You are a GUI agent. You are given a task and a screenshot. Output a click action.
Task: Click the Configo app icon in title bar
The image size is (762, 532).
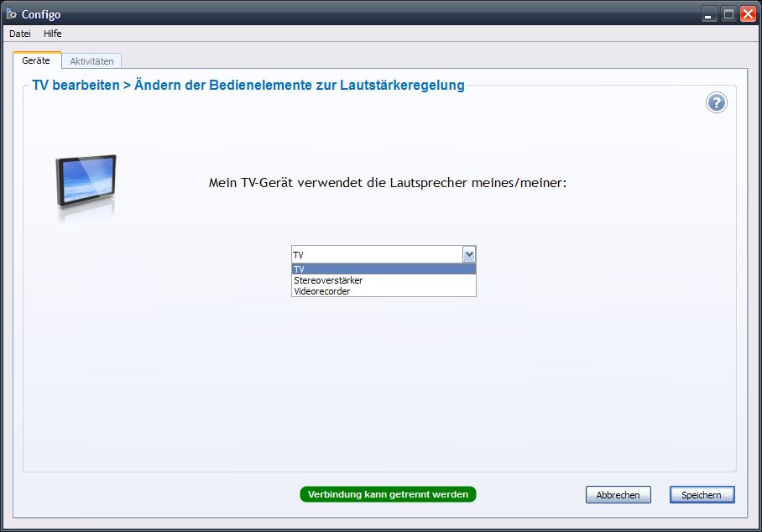[12, 14]
